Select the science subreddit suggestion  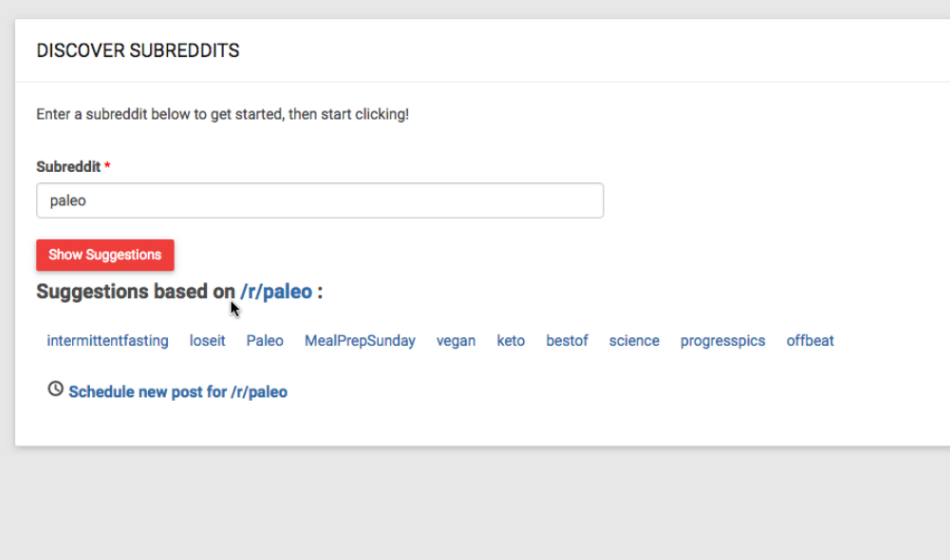tap(634, 341)
